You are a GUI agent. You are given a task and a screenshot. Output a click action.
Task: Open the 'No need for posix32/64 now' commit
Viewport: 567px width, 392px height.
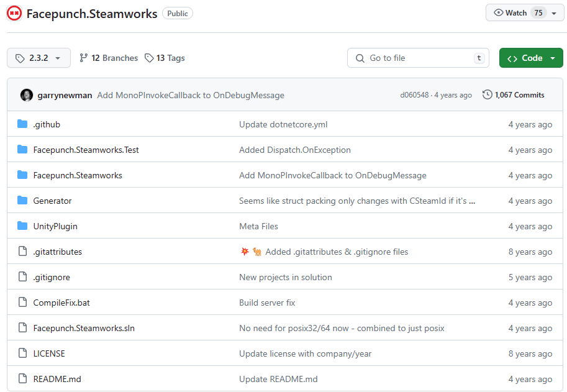point(342,328)
